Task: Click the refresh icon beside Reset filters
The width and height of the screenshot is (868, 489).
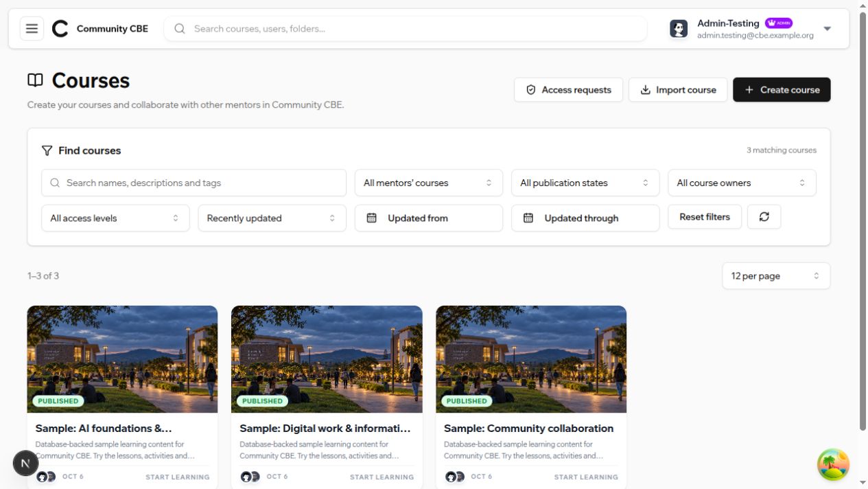Action: (764, 217)
